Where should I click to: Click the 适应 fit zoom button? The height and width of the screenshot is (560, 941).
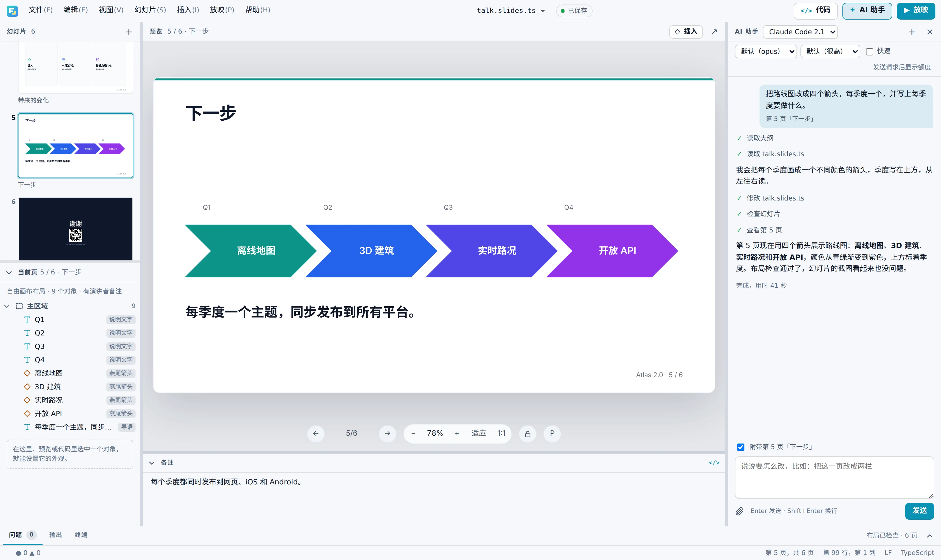(478, 434)
